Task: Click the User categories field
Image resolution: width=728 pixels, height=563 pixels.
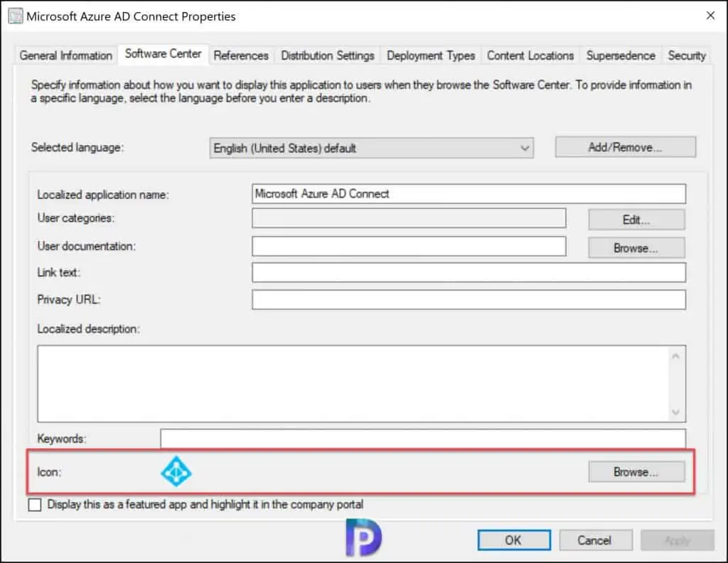Action: click(409, 218)
